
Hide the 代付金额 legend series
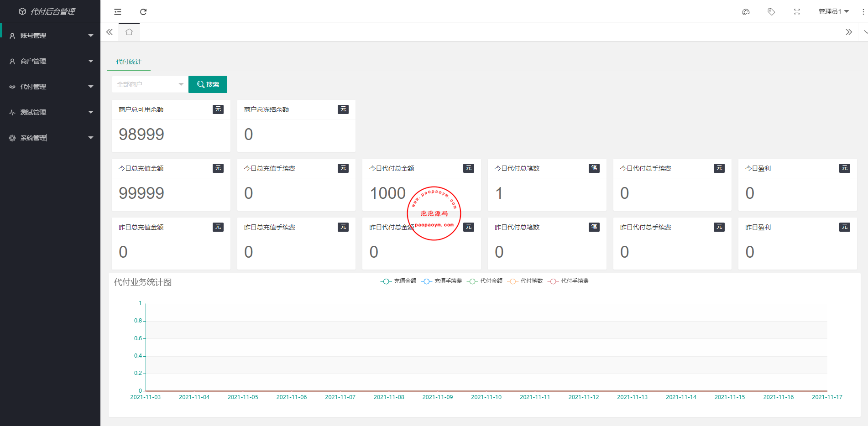click(x=485, y=281)
